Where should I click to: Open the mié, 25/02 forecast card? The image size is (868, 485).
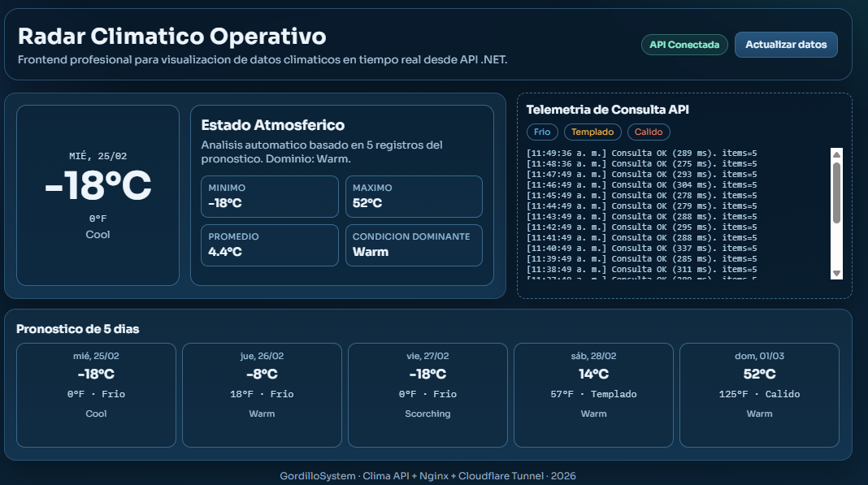[x=97, y=395]
